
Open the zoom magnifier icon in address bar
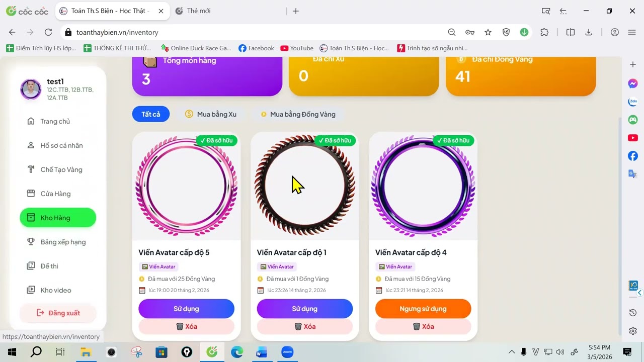pos(452,32)
